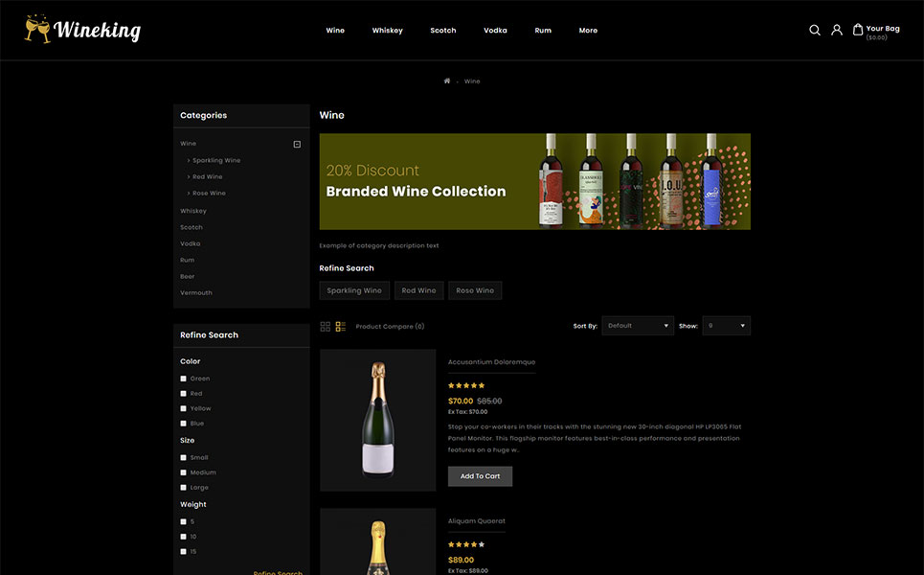Open the Rum menu in top navigation

point(543,30)
